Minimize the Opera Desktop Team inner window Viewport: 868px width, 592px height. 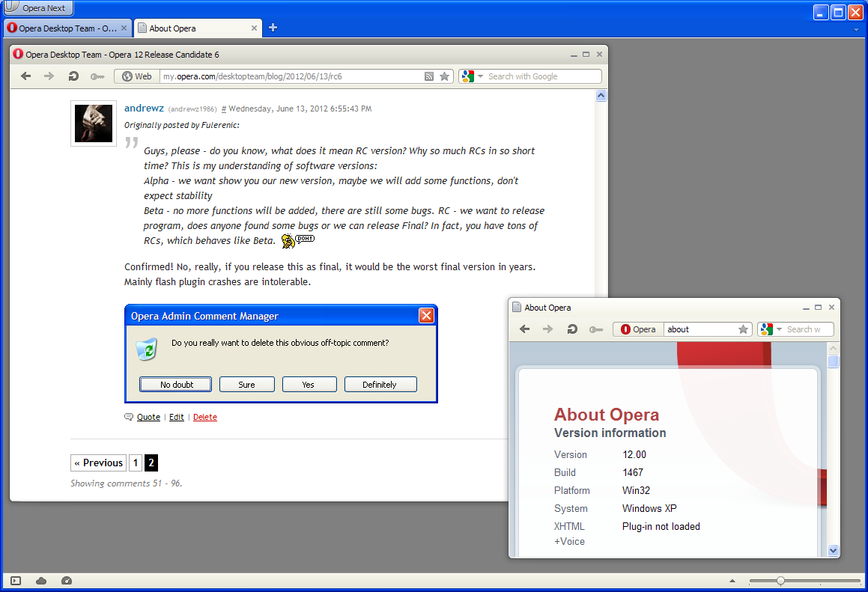click(574, 55)
